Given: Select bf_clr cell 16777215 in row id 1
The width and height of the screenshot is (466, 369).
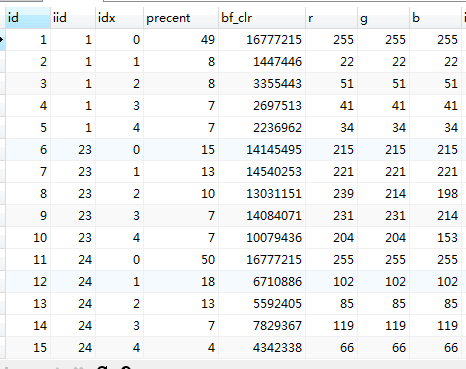Looking at the screenshot, I should click(x=262, y=40).
